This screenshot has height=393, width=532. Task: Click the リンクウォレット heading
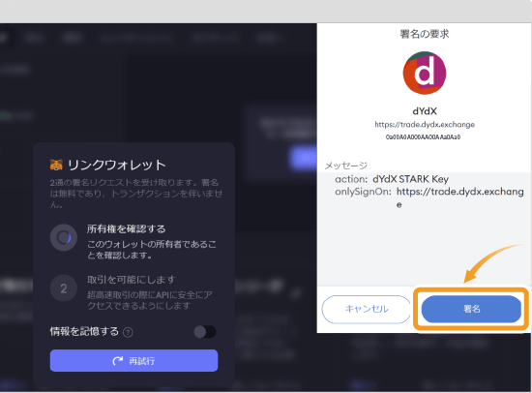click(117, 165)
